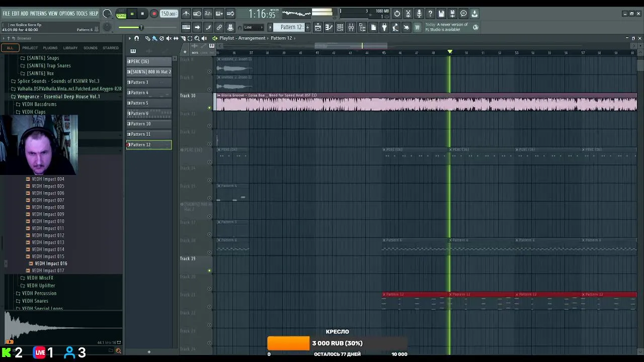Open the Line snap dropdown

click(x=253, y=27)
